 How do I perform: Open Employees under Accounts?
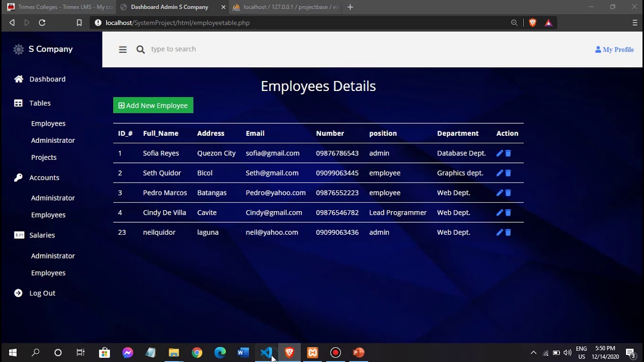pyautogui.click(x=48, y=215)
